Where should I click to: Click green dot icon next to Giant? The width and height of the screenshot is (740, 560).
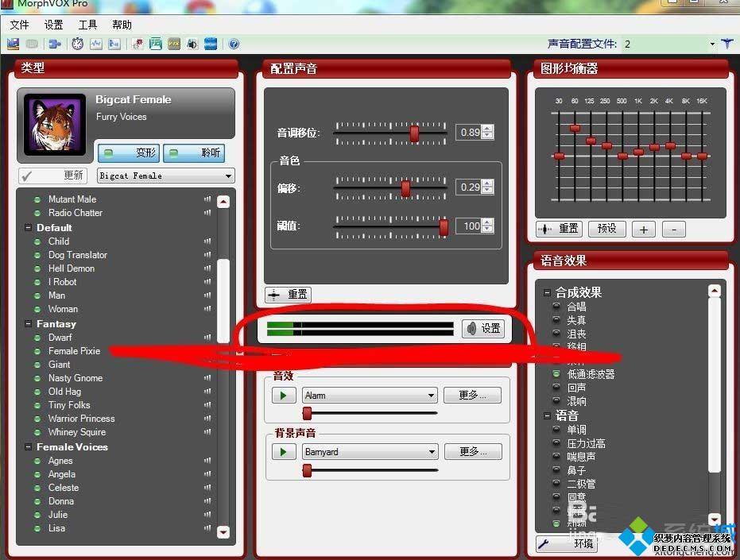click(x=37, y=365)
